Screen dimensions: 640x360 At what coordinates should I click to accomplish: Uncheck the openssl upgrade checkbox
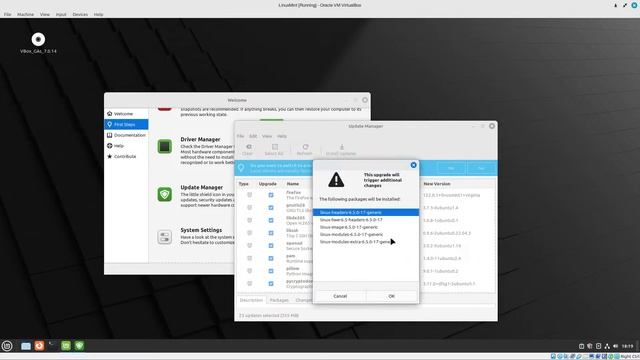[x=271, y=246]
